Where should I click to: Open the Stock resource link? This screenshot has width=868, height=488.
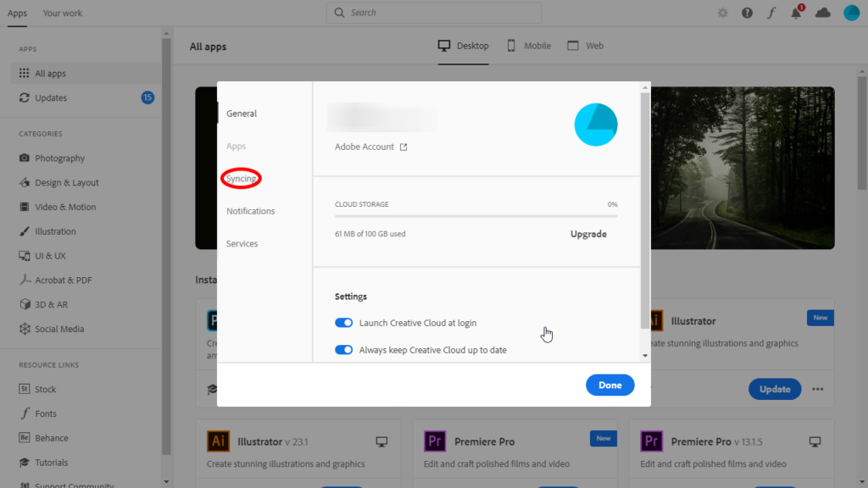tap(37, 389)
